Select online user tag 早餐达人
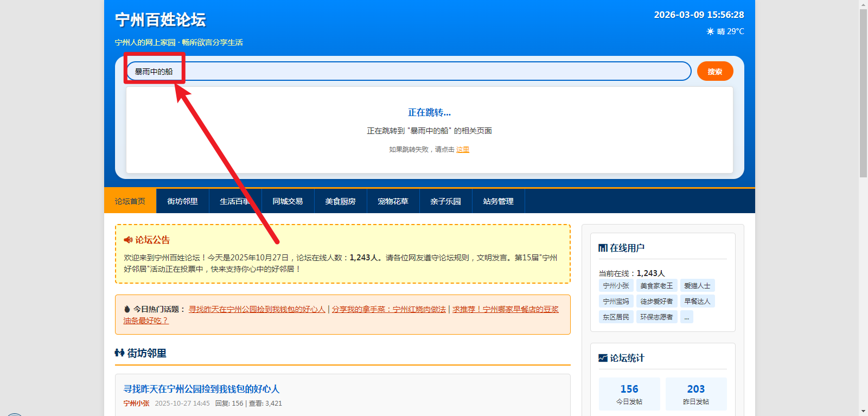The image size is (868, 416). [697, 301]
